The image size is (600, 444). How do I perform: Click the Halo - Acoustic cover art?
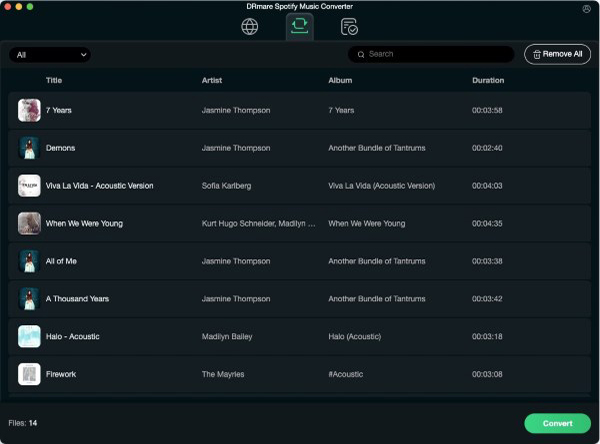[x=29, y=336]
